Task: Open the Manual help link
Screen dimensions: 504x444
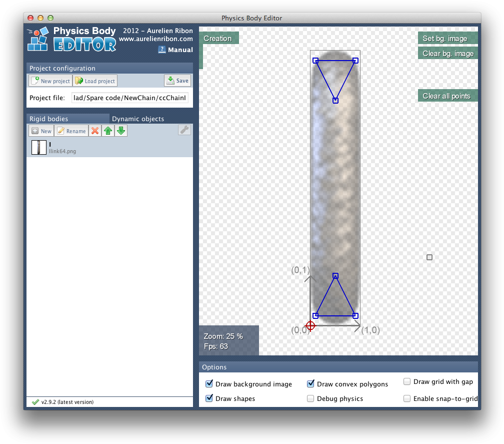Action: [176, 50]
